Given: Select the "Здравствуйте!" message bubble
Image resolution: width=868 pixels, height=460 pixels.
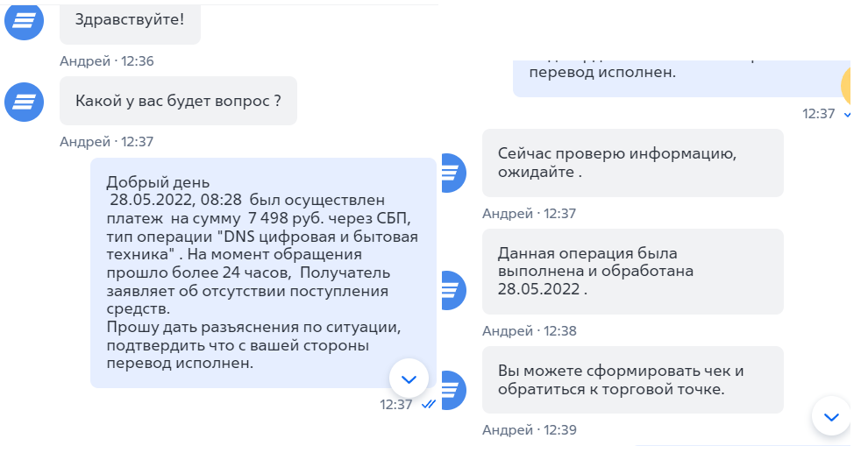Looking at the screenshot, I should 130,19.
